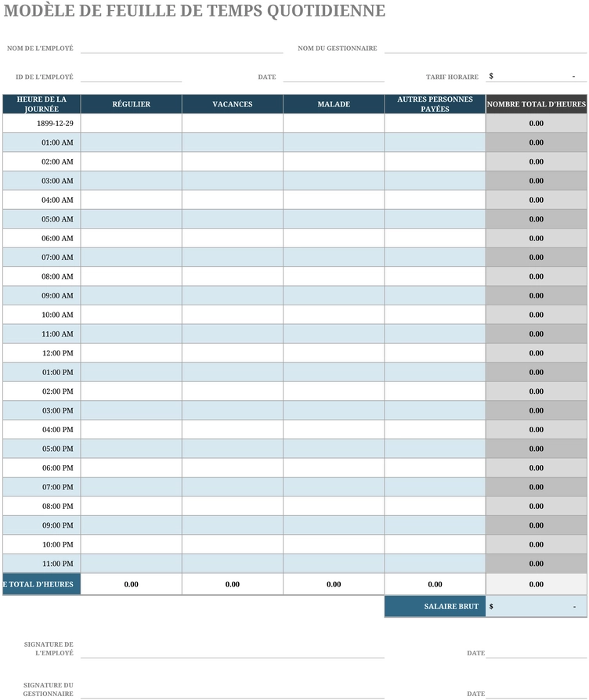Click the total hours 0.00 for 02:00 PM
589x700 pixels.
(537, 391)
